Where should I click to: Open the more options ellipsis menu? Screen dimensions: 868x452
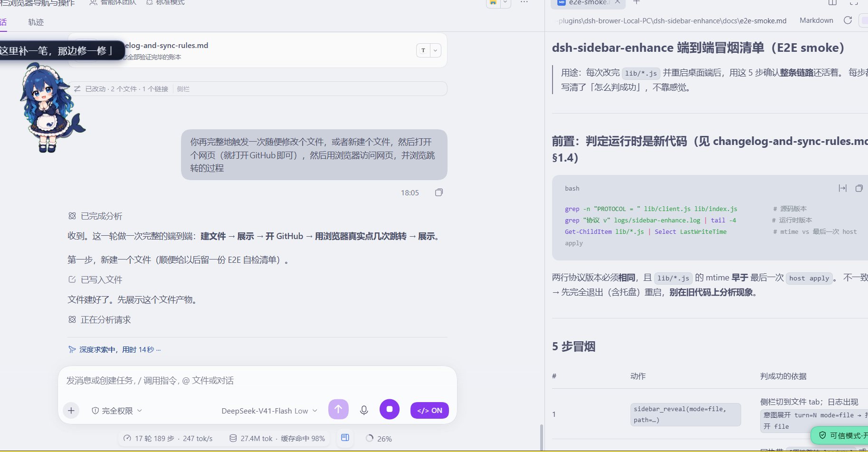[x=524, y=2]
